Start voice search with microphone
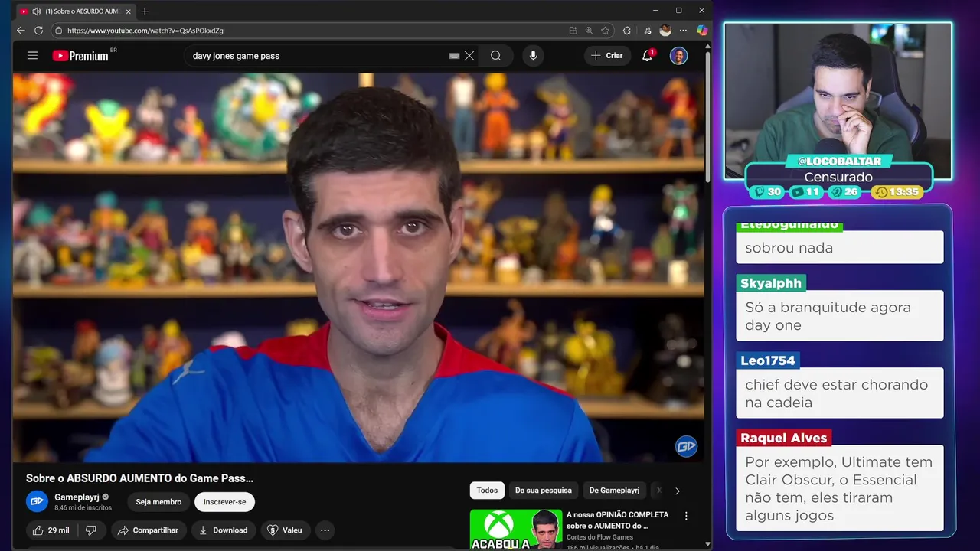The image size is (980, 551). pyautogui.click(x=533, y=56)
